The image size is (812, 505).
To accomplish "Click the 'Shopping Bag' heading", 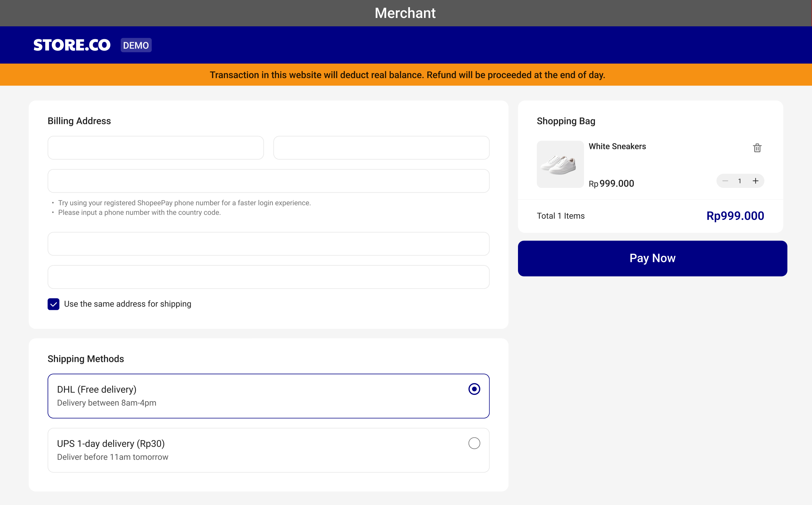I will [566, 121].
